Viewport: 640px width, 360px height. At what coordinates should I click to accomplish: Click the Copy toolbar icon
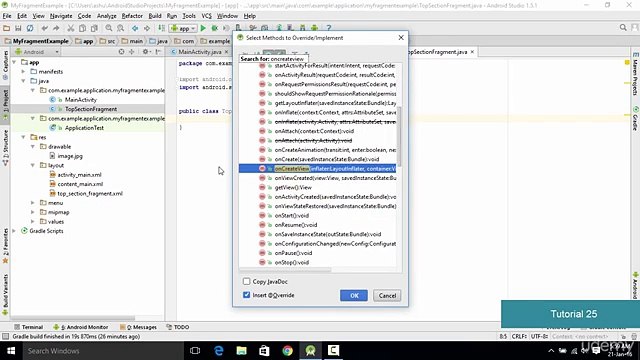point(82,28)
